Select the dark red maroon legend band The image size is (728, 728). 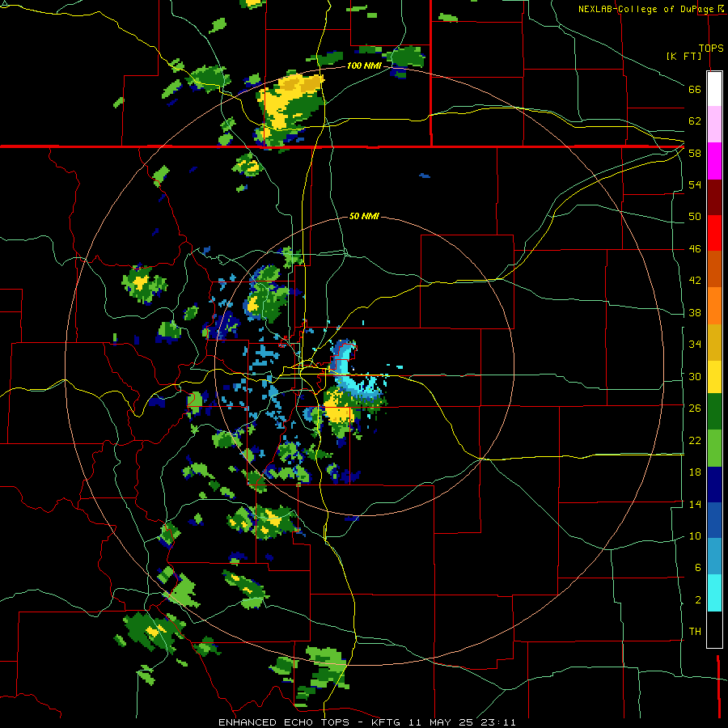(x=714, y=197)
